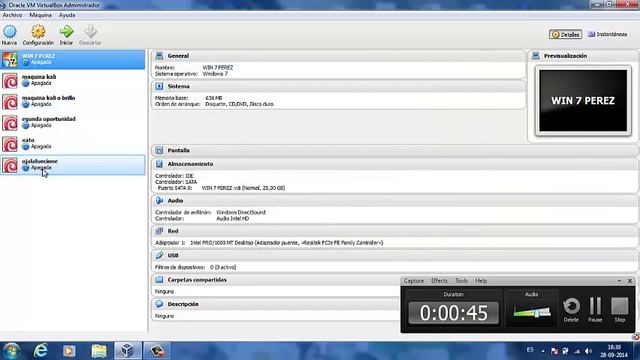Click 'Audio Intel HD' controller value
640x360 pixels.
(x=232, y=219)
